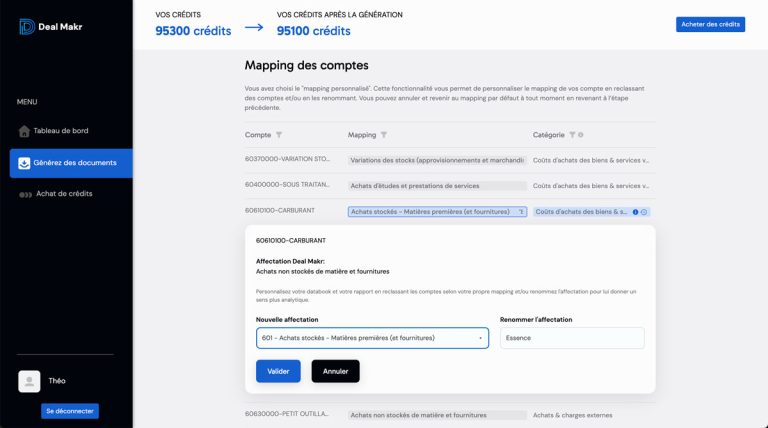Viewport: 768px width, 428px height.
Task: Click the filter icon for Mapping column
Action: pos(384,135)
